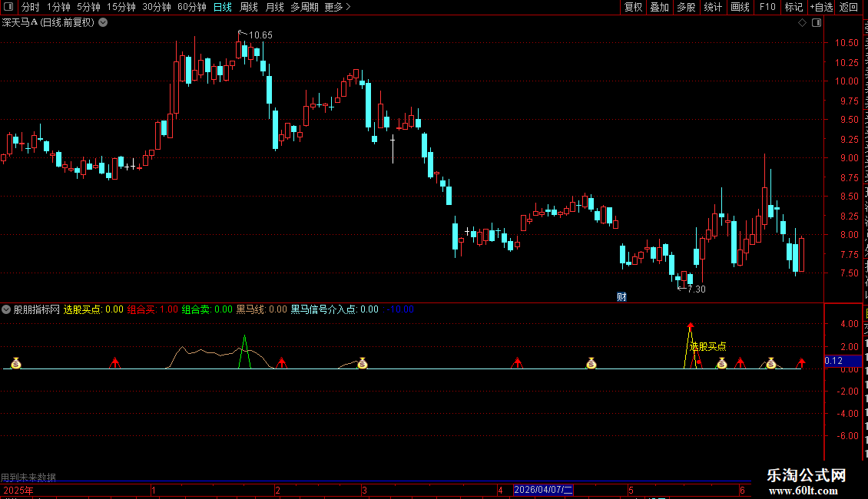868x499 pixels.
Task: Select the 1分钟 period tab
Action: click(x=58, y=7)
